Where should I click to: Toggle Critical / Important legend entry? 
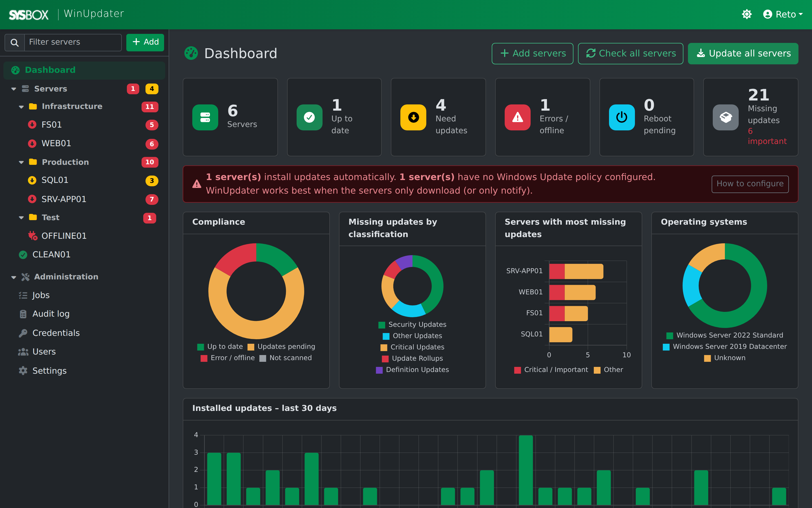(x=551, y=370)
